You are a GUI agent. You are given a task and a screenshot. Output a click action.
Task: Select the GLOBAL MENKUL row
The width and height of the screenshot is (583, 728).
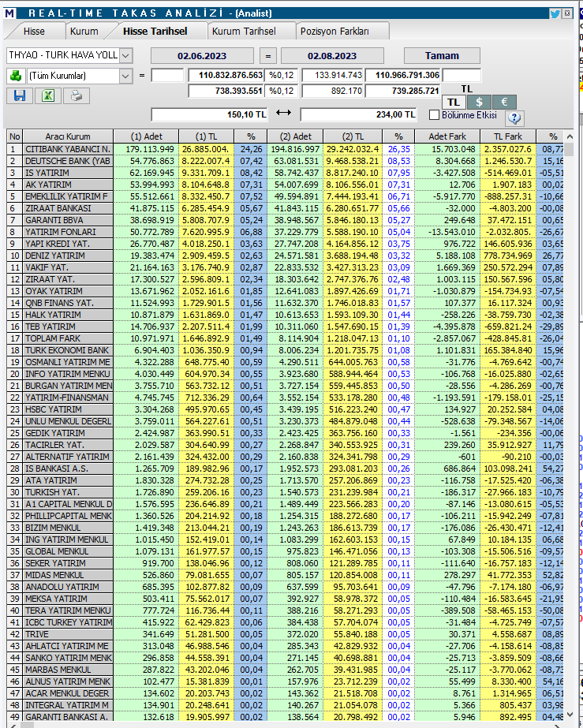(286, 551)
